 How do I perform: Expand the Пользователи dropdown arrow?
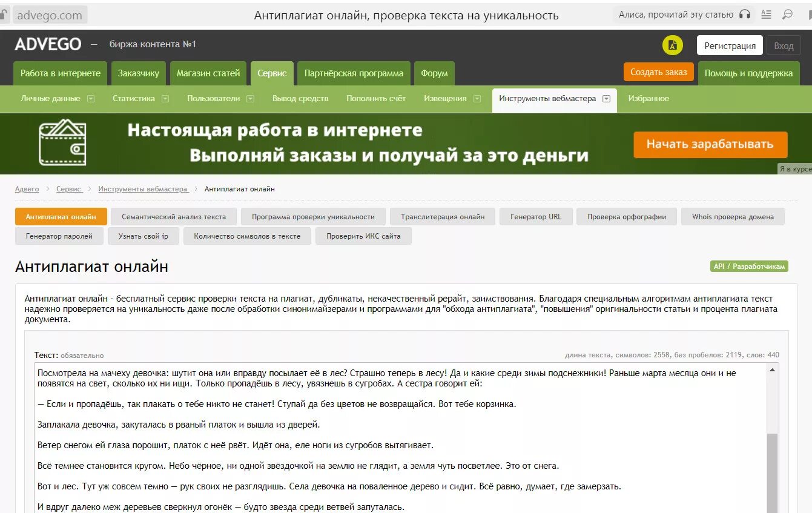coord(250,99)
